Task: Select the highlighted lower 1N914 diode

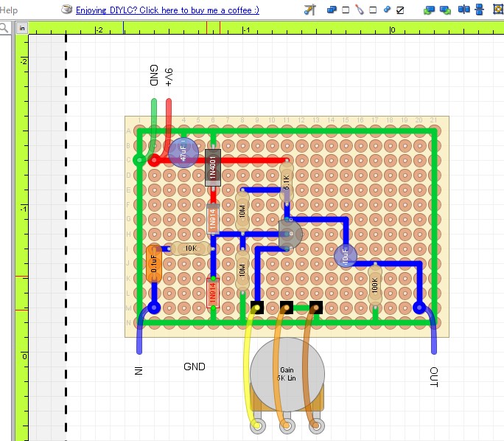Action: click(213, 293)
